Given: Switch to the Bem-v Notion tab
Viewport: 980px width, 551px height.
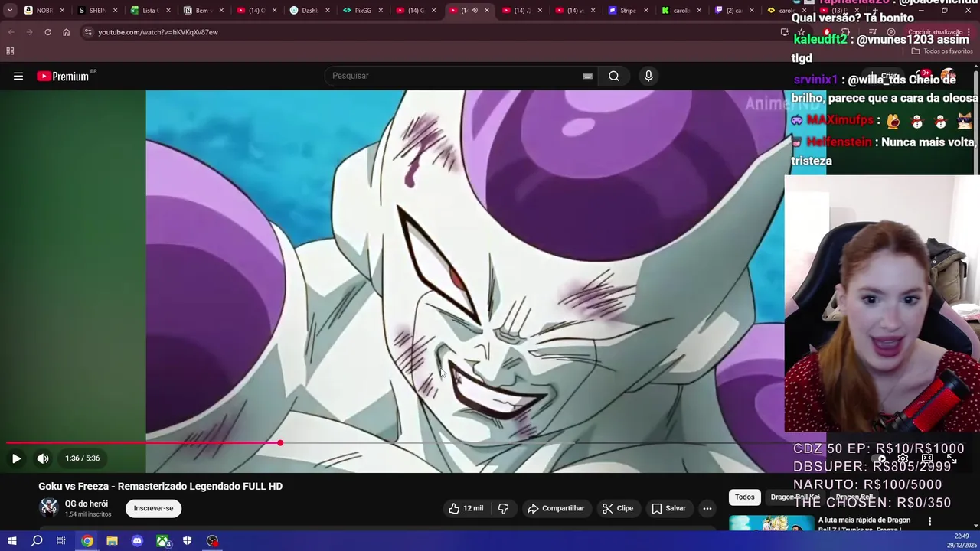Looking at the screenshot, I should tap(203, 11).
